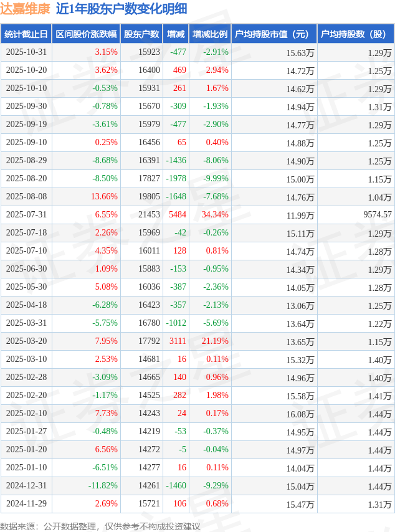Click the 增减 column header
This screenshot has width=395, height=532.
(x=176, y=34)
